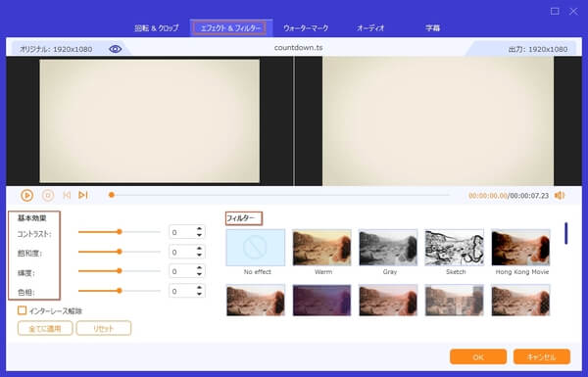The height and width of the screenshot is (377, 588).
Task: Click the output video preview pane
Action: pyautogui.click(x=438, y=121)
